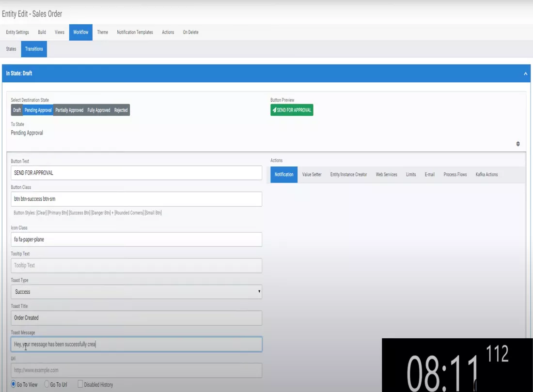Click the SEND FOR APPROVAL preview button
533x392 pixels.
292,110
